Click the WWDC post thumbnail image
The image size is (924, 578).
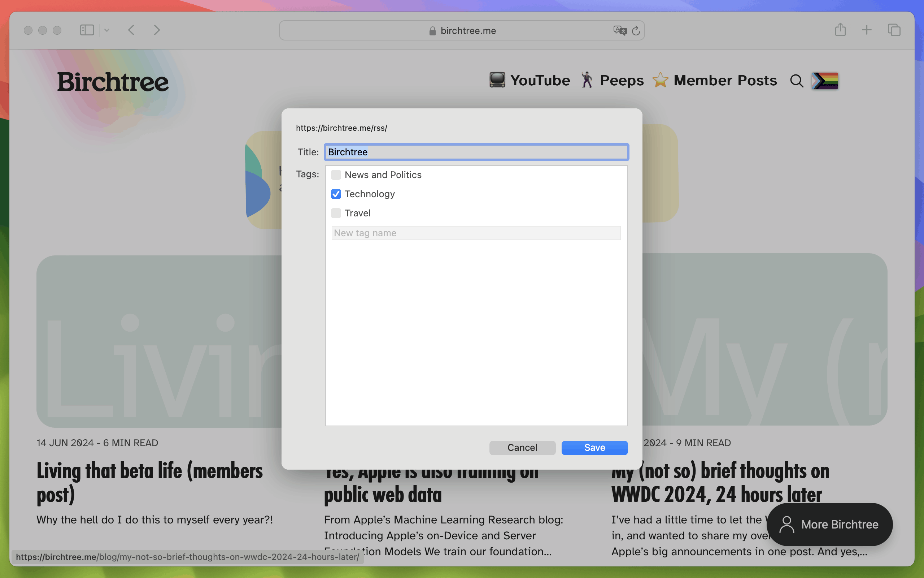tap(765, 340)
